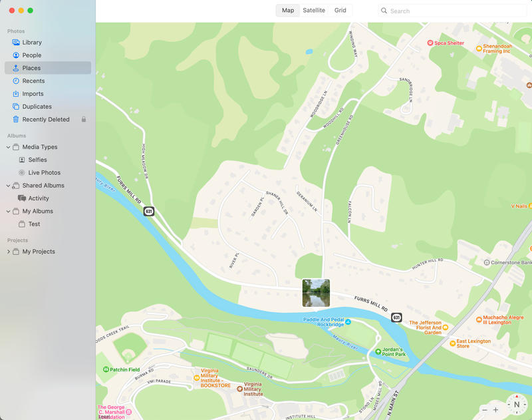The image size is (532, 420).
Task: Open the Test album label
Action: point(34,224)
